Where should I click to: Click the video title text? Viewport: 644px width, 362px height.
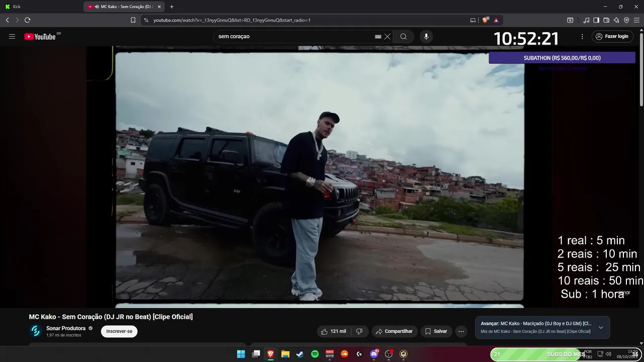pos(111,317)
